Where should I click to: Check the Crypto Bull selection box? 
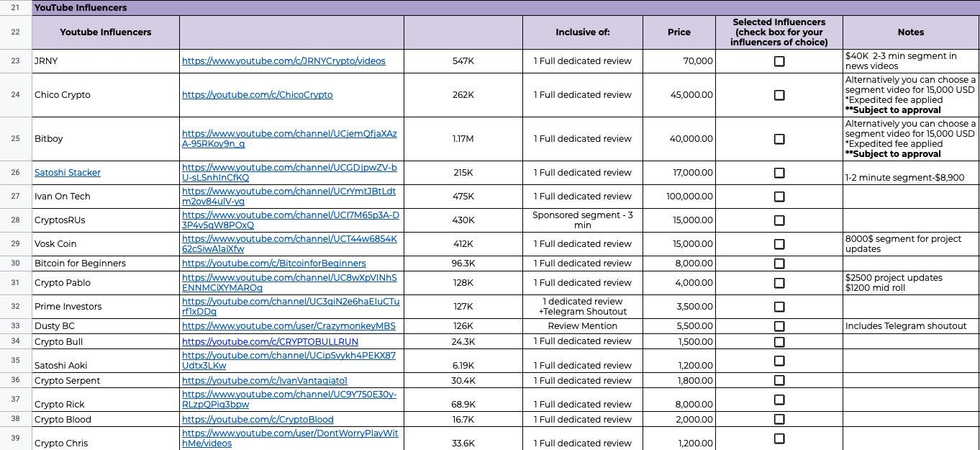pyautogui.click(x=779, y=342)
